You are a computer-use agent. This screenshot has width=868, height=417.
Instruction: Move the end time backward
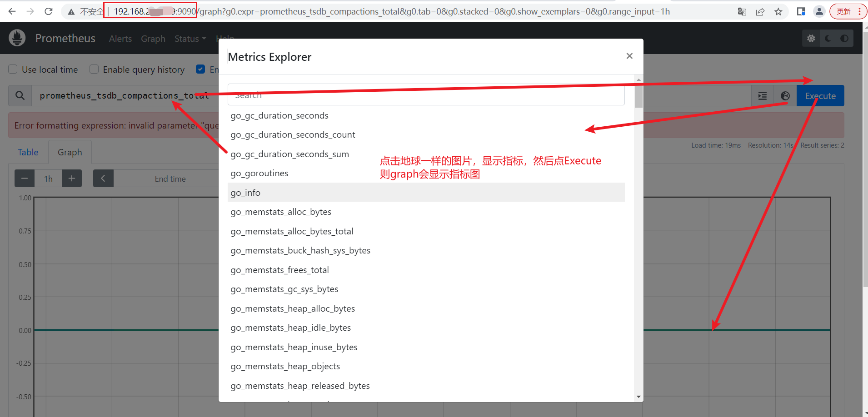(x=103, y=179)
